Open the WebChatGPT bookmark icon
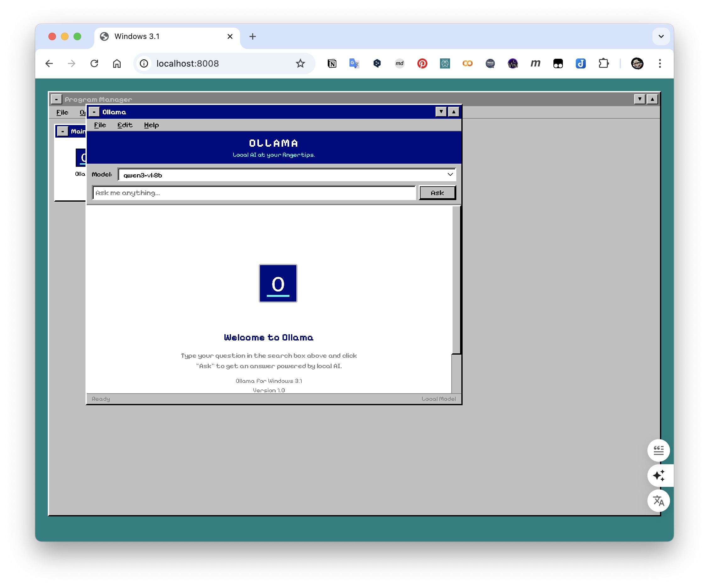This screenshot has width=709, height=588. tap(490, 63)
